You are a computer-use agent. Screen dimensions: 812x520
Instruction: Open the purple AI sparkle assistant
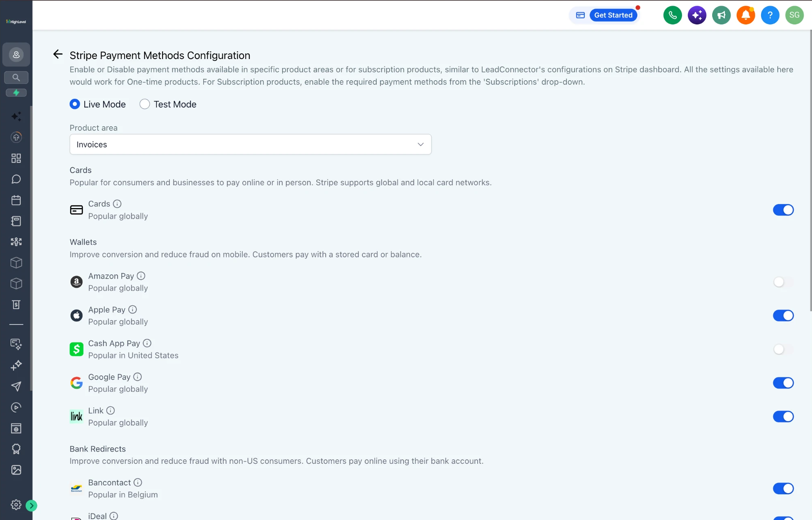point(697,15)
